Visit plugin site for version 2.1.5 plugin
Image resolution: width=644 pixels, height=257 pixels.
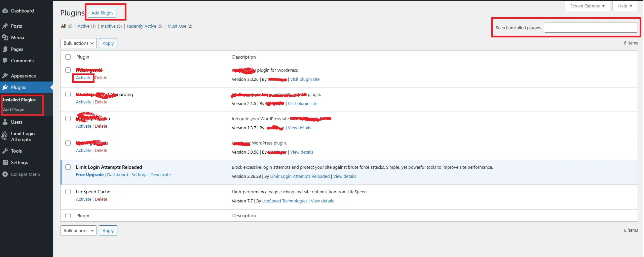pos(302,103)
